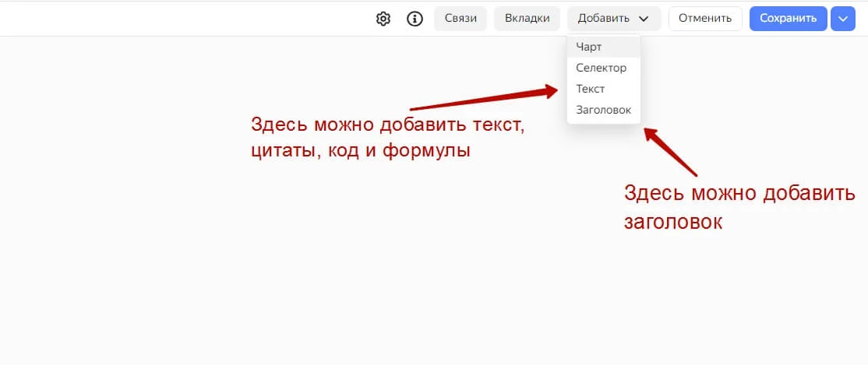The image size is (868, 365).
Task: Click red line 'цитаты, код и формулы'
Action: tap(361, 150)
